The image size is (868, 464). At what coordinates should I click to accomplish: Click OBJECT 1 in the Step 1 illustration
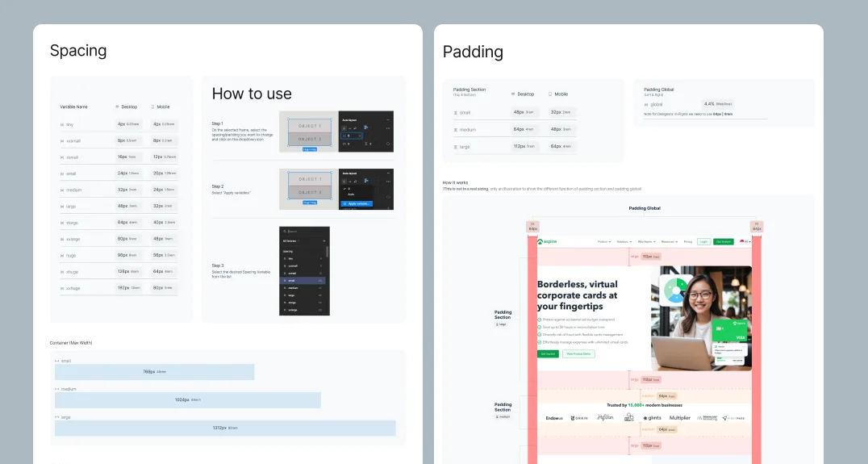coord(310,126)
